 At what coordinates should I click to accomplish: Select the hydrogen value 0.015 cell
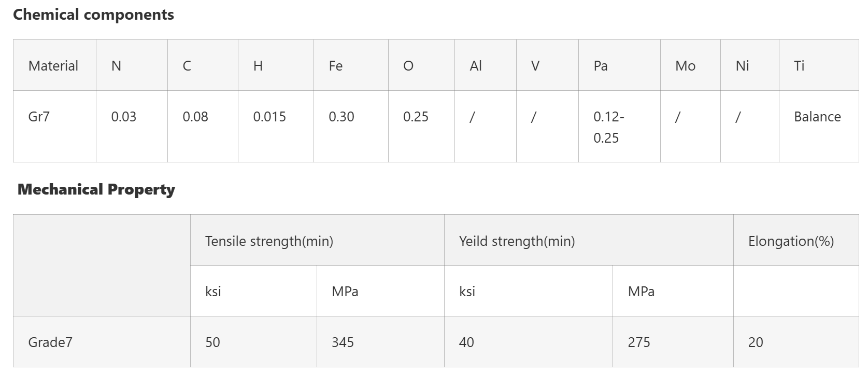click(269, 117)
